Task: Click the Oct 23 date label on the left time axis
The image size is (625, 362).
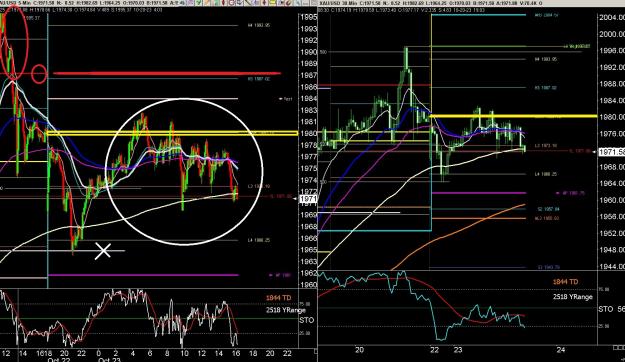Action: [109, 360]
